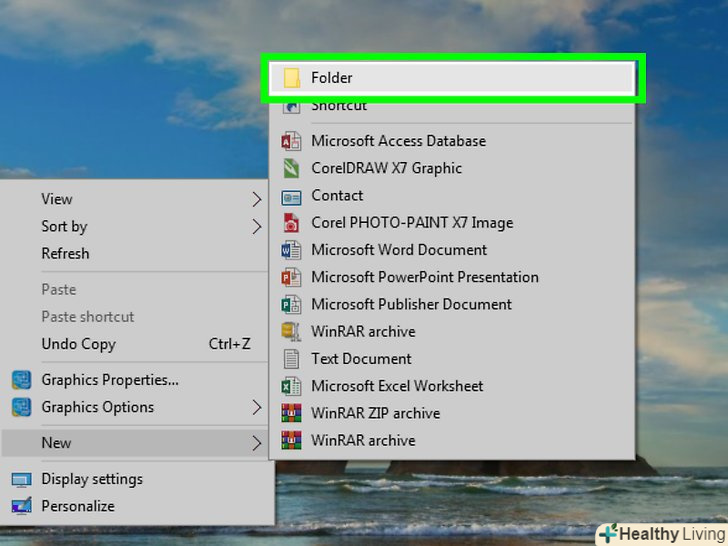
Task: Expand the View submenu arrow
Action: (x=257, y=200)
